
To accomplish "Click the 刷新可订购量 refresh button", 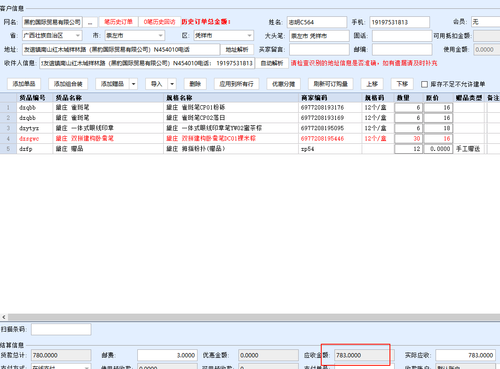I will (330, 84).
